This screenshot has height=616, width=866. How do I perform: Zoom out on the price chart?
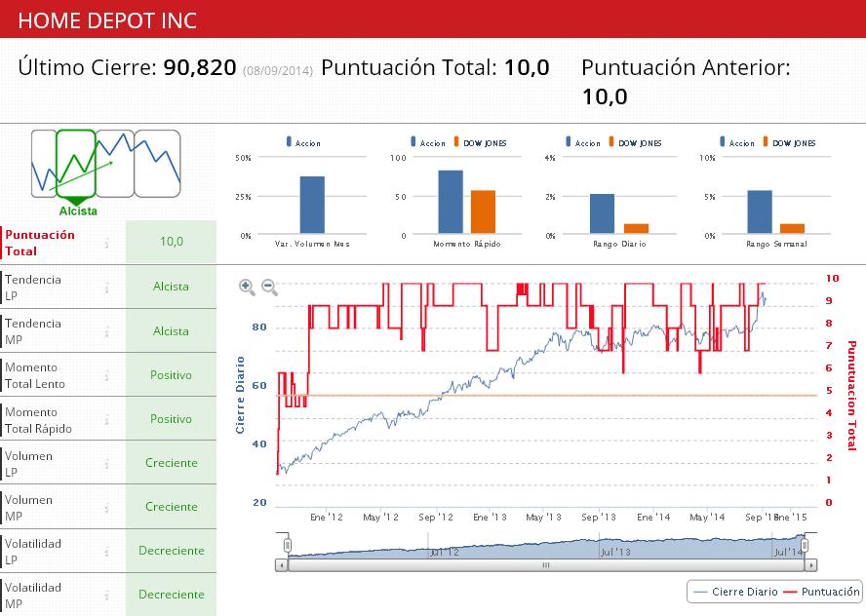point(269,287)
